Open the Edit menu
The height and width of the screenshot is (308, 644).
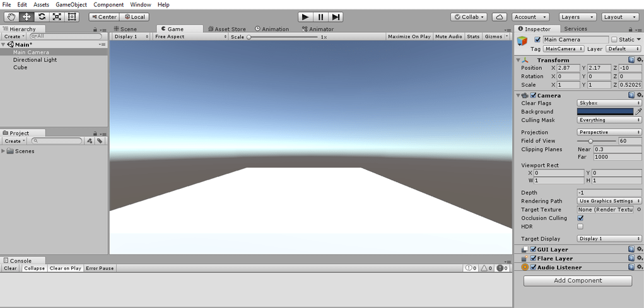pos(22,5)
